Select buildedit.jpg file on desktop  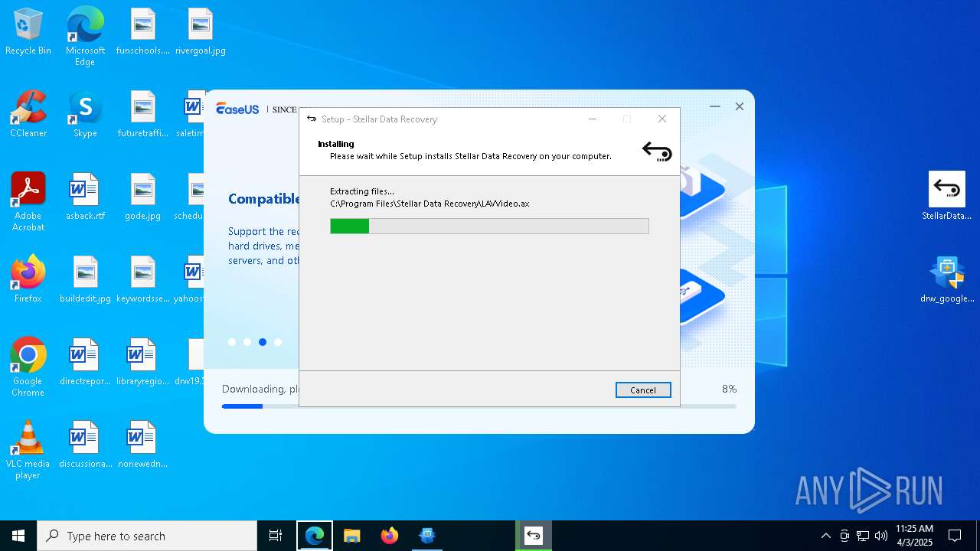click(85, 280)
